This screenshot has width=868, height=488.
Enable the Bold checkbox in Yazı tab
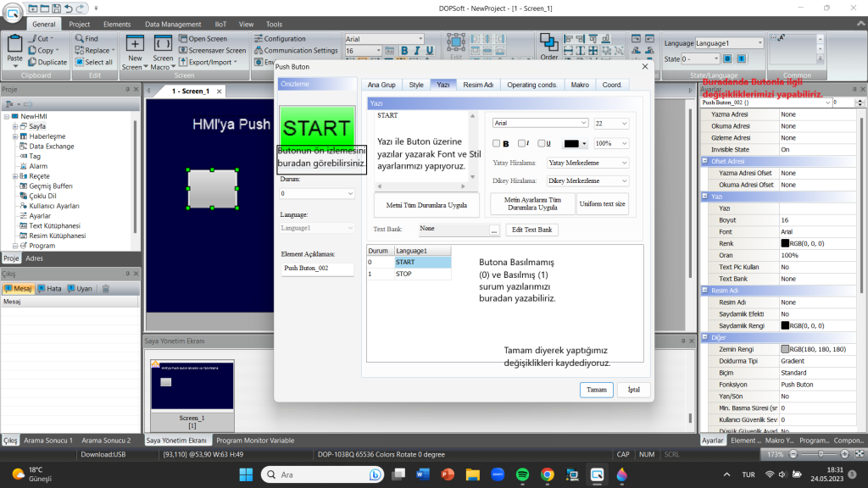(497, 143)
